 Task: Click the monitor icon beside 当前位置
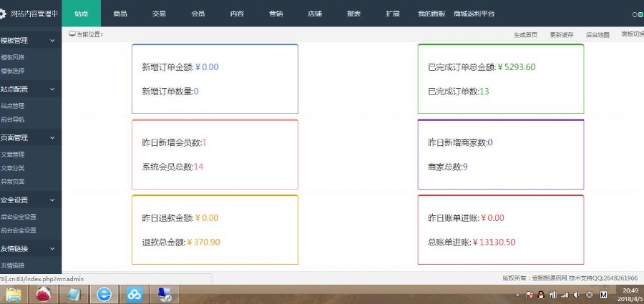pyautogui.click(x=72, y=34)
